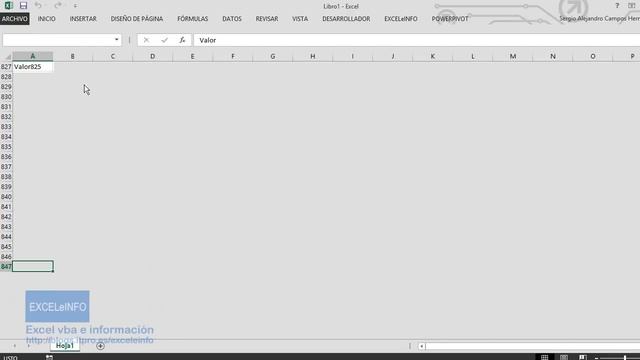Select column E header
Image resolution: width=640 pixels, height=360 pixels.
[x=193, y=56]
